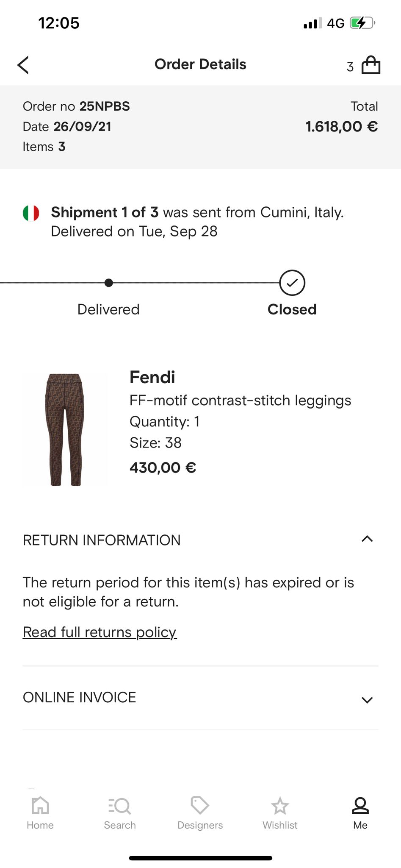Screen dimensions: 401x868
Task: Open the Read full returns policy link
Action: (100, 632)
